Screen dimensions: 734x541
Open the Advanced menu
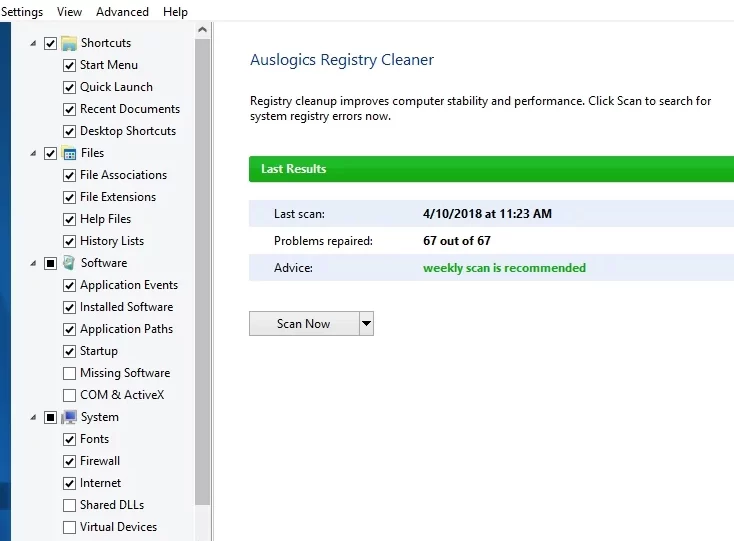(122, 12)
